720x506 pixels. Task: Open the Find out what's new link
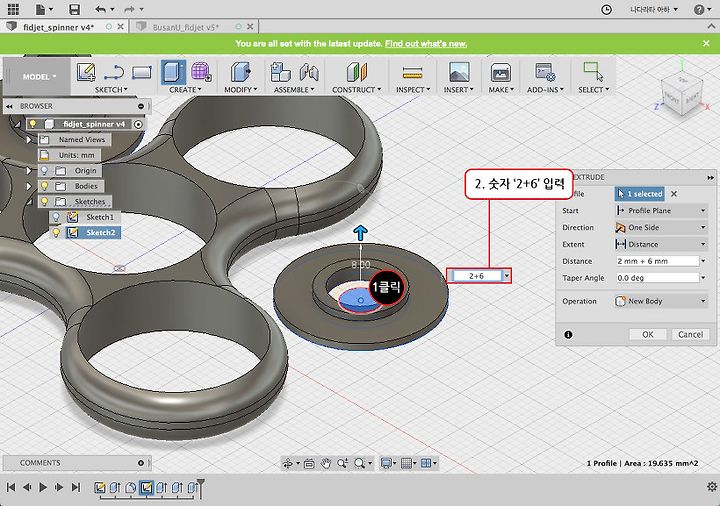pyautogui.click(x=426, y=44)
